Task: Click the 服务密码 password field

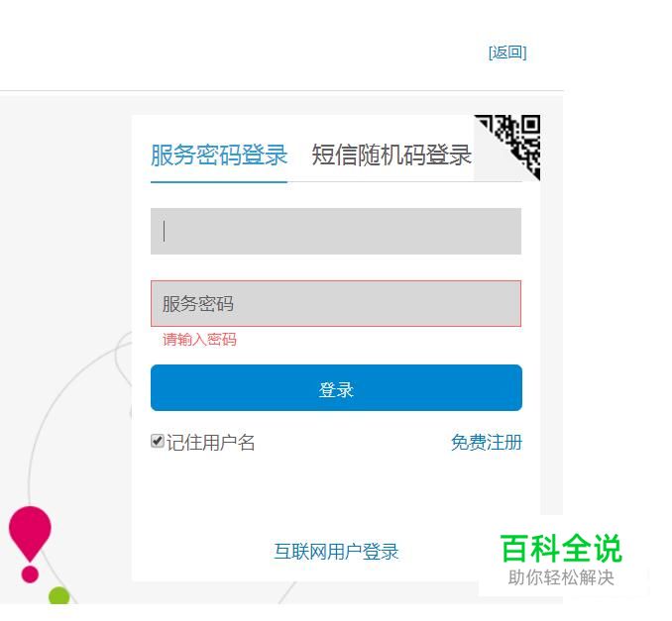Action: coord(336,304)
